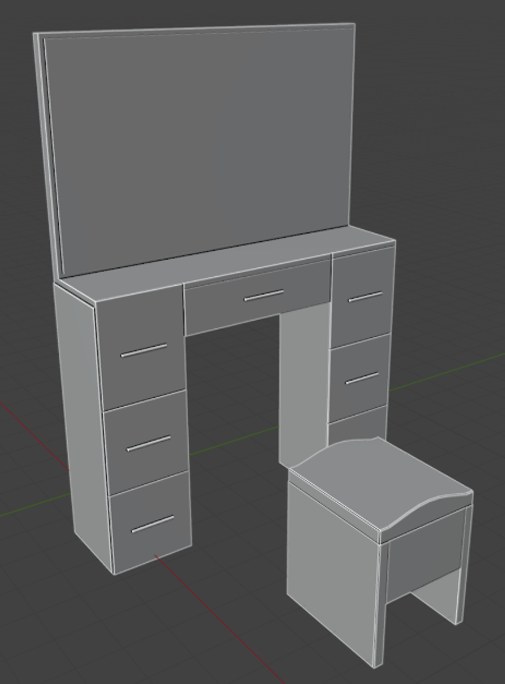Click the middle right drawer handle
505x684 pixels.
[362, 378]
